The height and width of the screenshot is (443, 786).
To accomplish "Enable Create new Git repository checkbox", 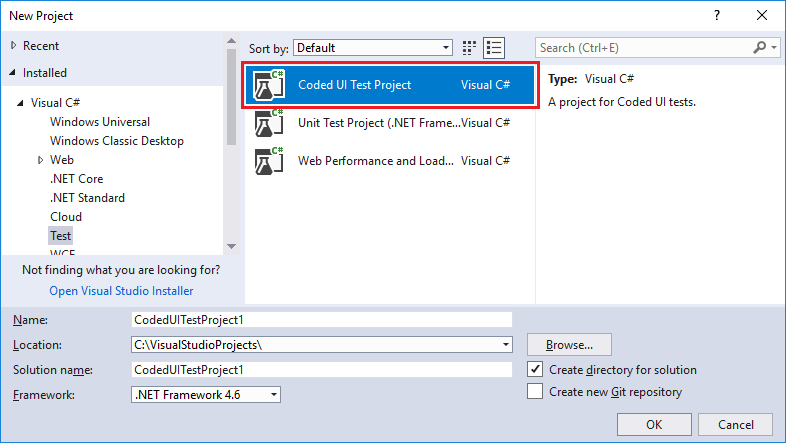I will [535, 392].
